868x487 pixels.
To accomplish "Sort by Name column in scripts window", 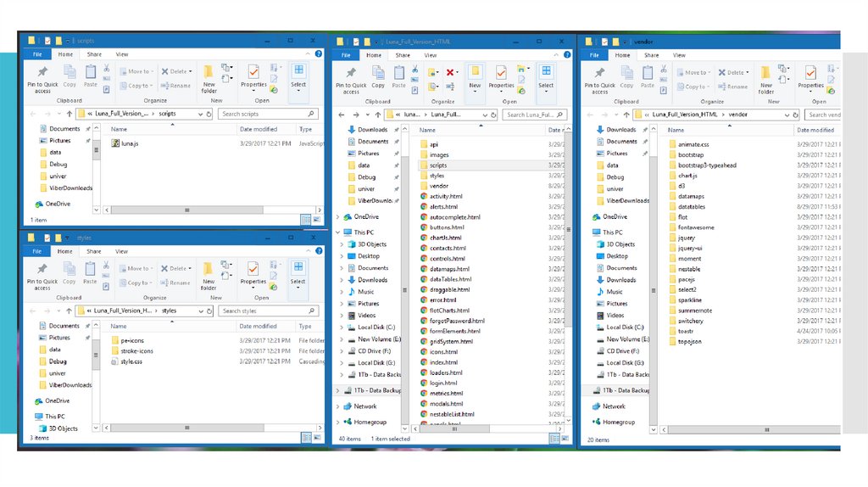I will pyautogui.click(x=119, y=129).
